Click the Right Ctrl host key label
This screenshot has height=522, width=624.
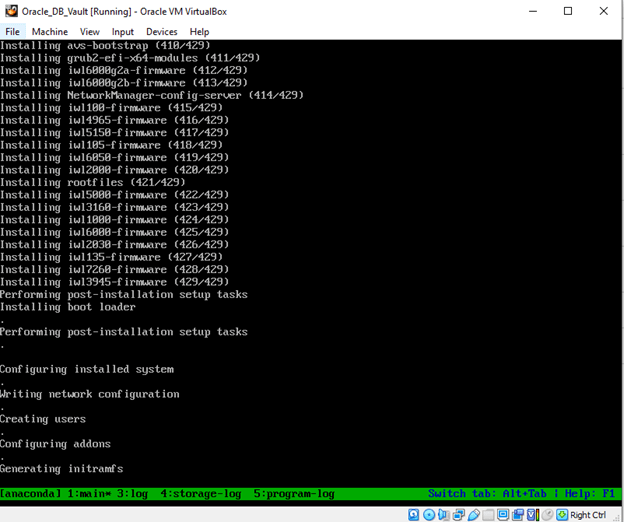pos(588,515)
